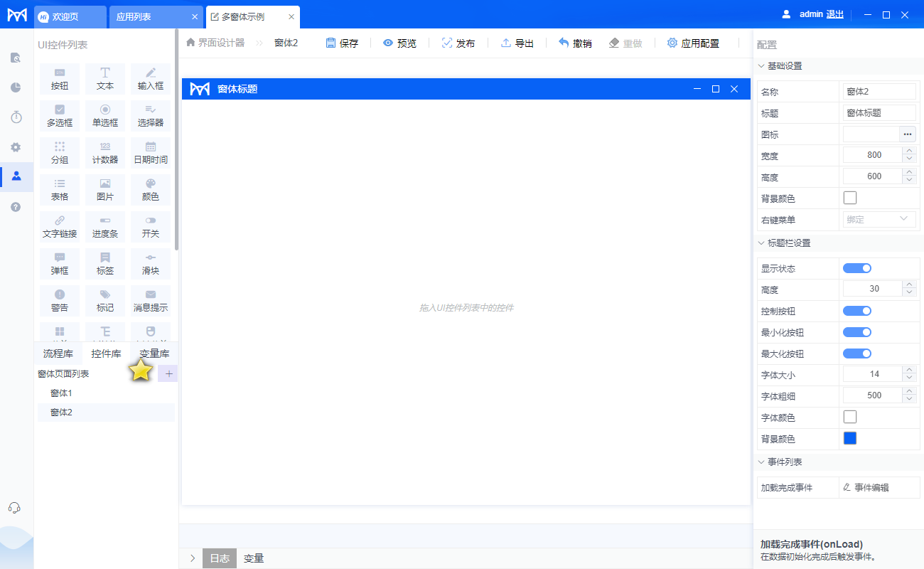
Task: Add the 标签 label widget
Action: pos(105,264)
